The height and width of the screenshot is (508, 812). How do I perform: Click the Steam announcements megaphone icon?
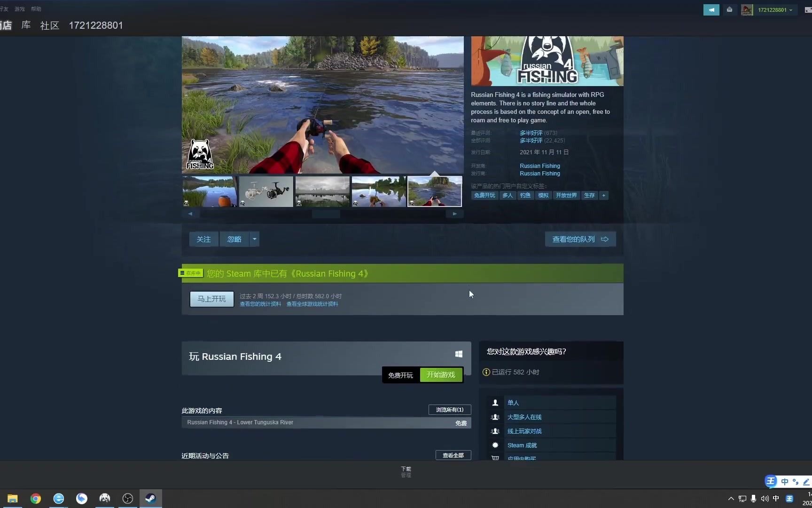(x=711, y=10)
